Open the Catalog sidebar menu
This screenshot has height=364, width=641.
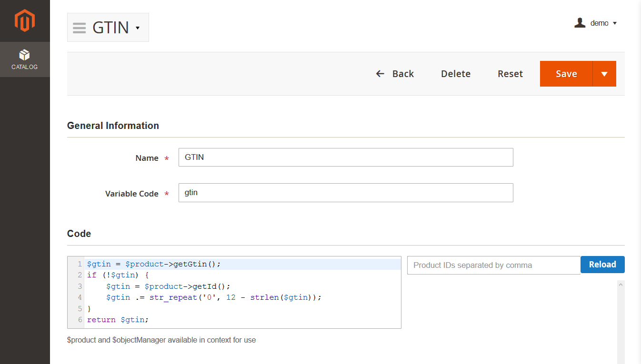click(25, 59)
